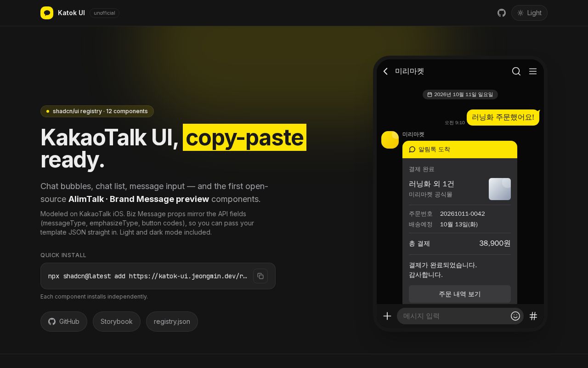
Task: Click the 알림톡 도착 header
Action: click(x=460, y=149)
